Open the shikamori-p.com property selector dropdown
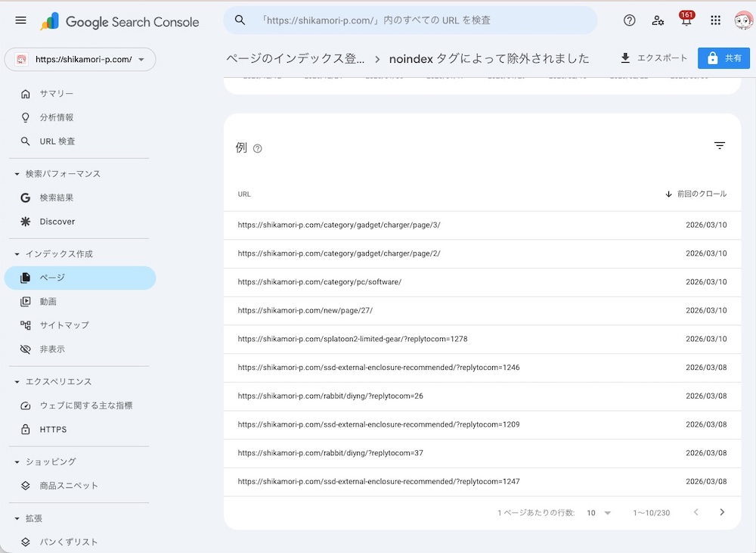The width and height of the screenshot is (756, 553). tap(79, 59)
